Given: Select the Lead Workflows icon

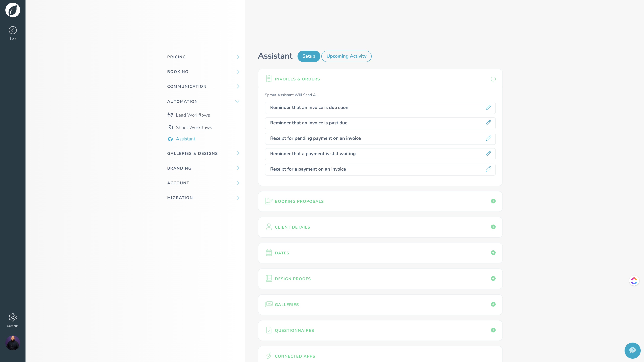Looking at the screenshot, I should (x=170, y=115).
